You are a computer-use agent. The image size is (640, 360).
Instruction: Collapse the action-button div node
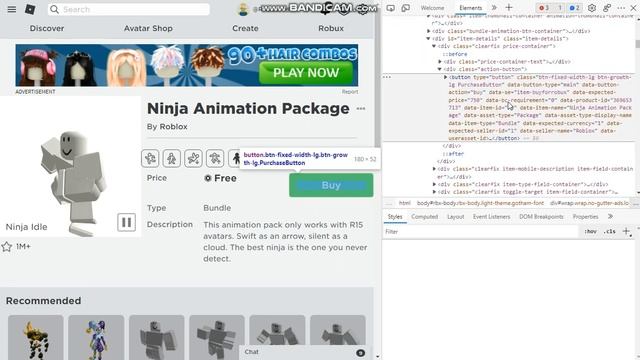coord(440,69)
